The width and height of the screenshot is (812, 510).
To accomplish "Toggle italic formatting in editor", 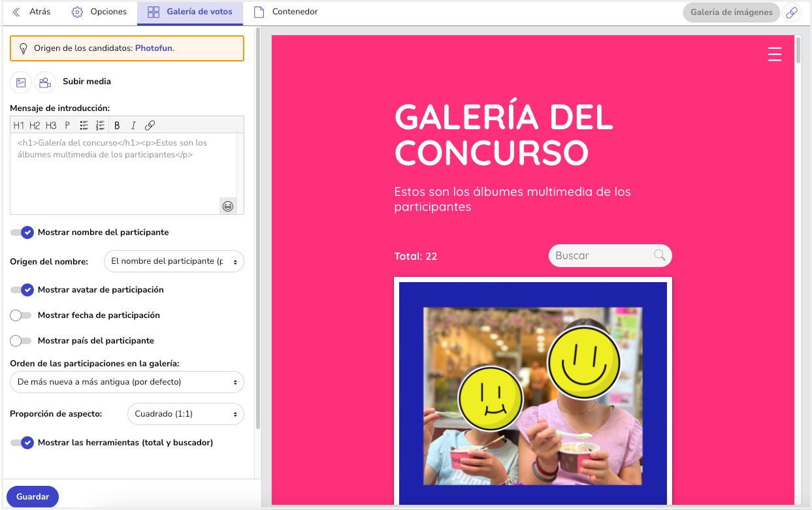I will pyautogui.click(x=133, y=125).
